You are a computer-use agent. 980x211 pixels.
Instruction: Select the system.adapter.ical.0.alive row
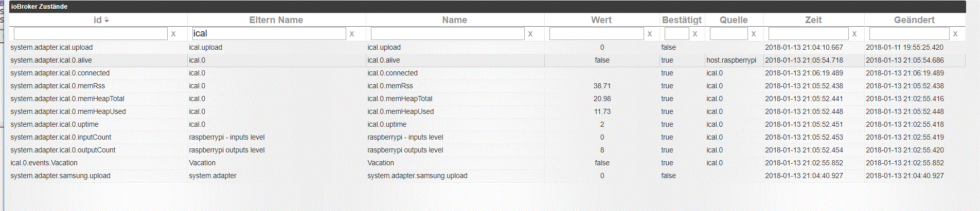click(x=487, y=60)
